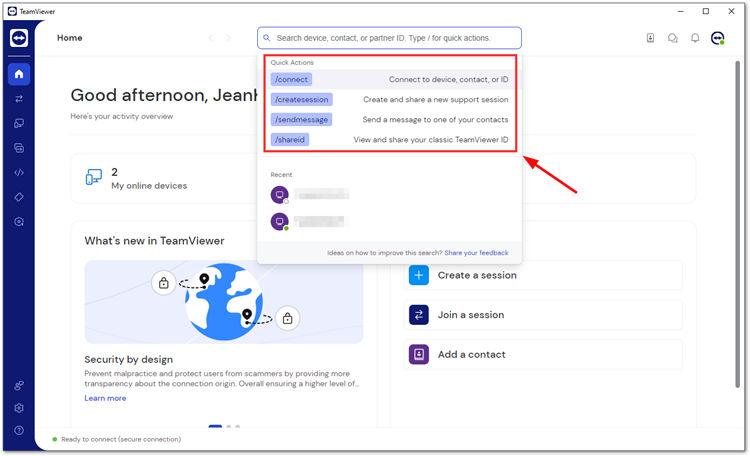Click the Recent section label
Viewport: 750px width, 456px height.
[281, 175]
